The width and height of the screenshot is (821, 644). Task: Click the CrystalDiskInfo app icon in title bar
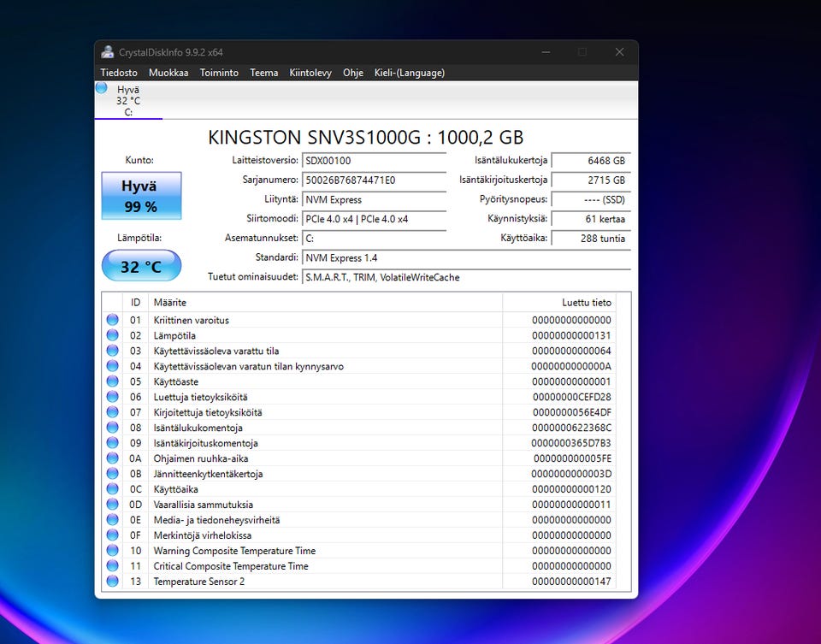pos(108,52)
